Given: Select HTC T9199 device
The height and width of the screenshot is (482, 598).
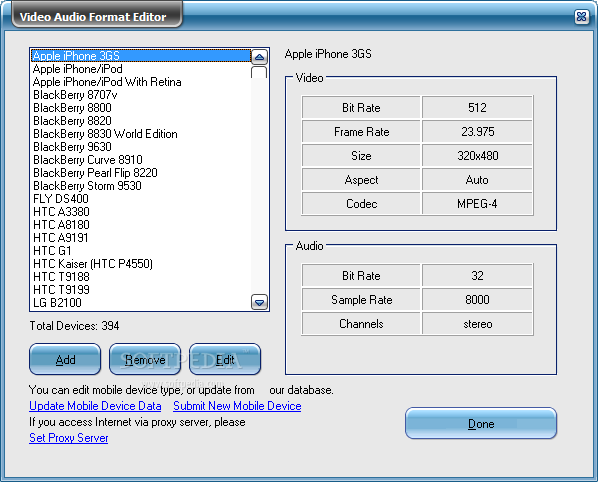Looking at the screenshot, I should [141, 289].
